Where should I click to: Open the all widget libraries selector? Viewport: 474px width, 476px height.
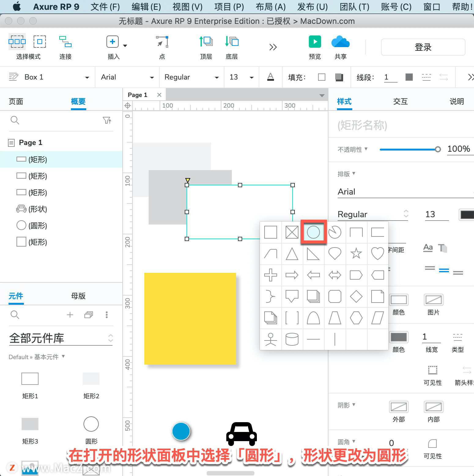(61, 338)
